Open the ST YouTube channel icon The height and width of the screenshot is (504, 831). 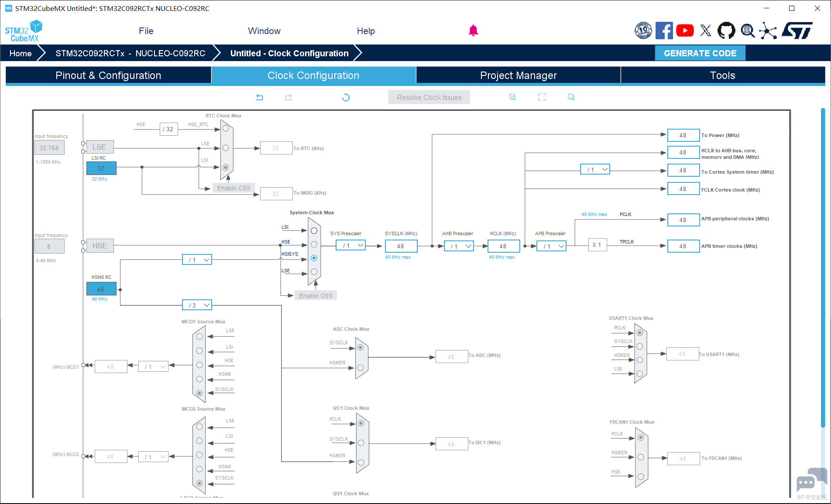tap(685, 31)
